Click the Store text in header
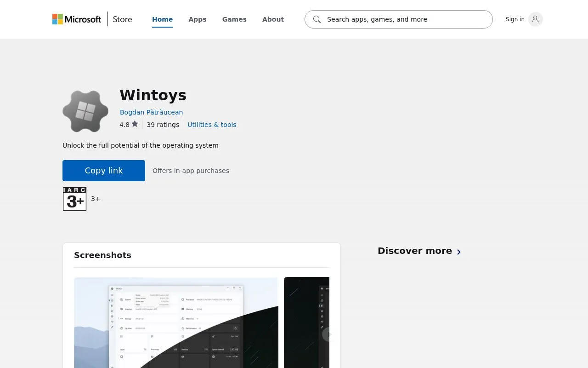 coord(123,19)
